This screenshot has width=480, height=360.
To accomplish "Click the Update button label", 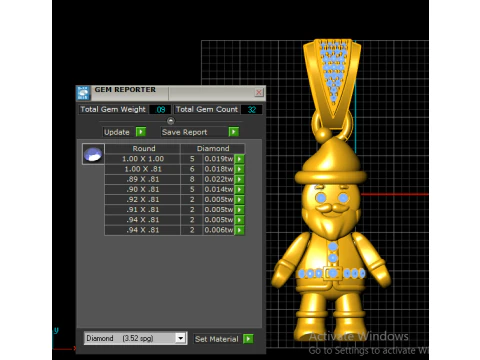I will [117, 132].
